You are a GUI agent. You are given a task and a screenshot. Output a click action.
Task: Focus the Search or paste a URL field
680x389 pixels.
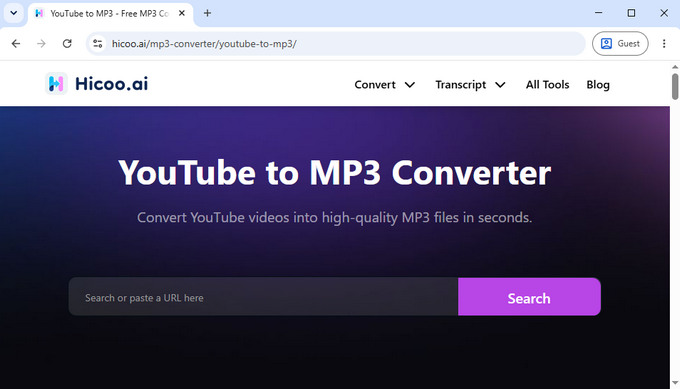(x=263, y=297)
